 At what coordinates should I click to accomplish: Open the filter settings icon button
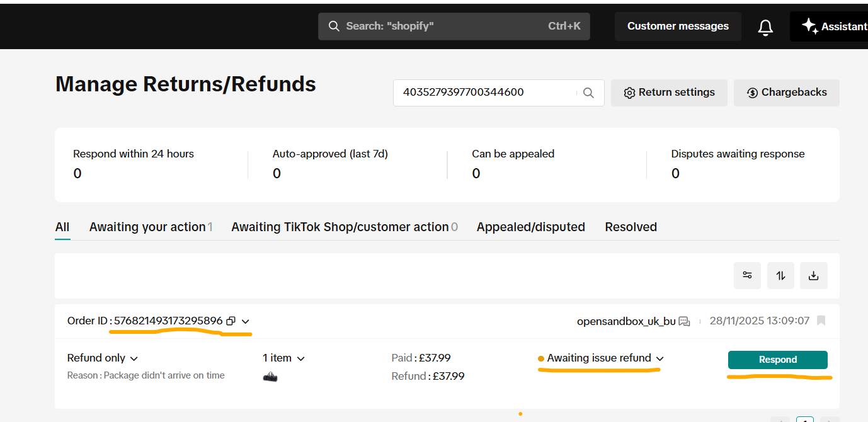click(747, 275)
